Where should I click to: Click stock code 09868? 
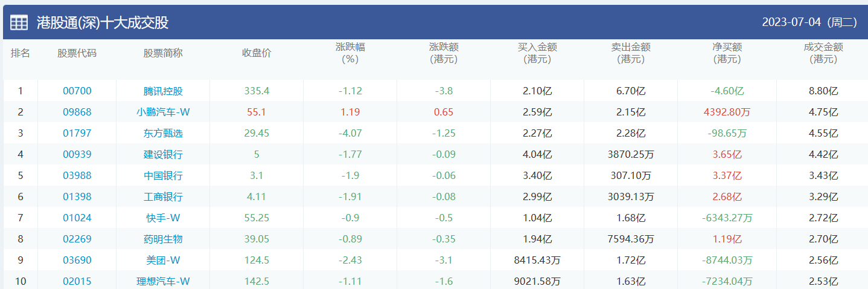coord(77,112)
